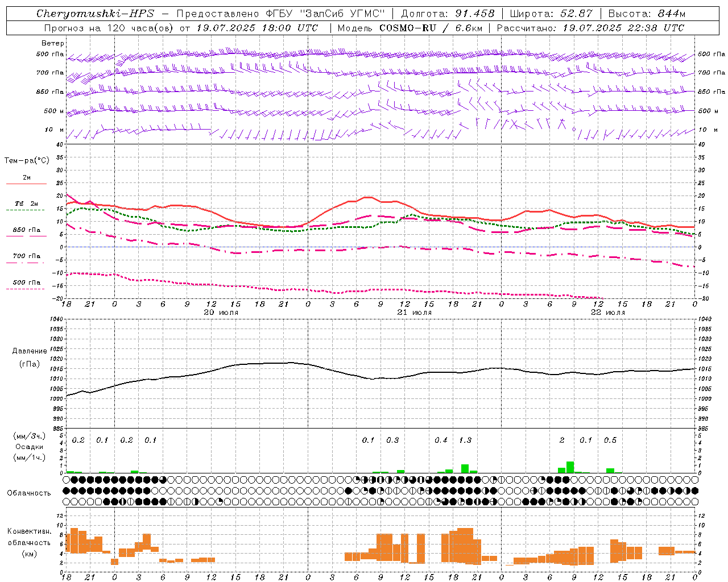Click the red line sample under 2м legend
This screenshot has width=728, height=582.
pos(26,184)
